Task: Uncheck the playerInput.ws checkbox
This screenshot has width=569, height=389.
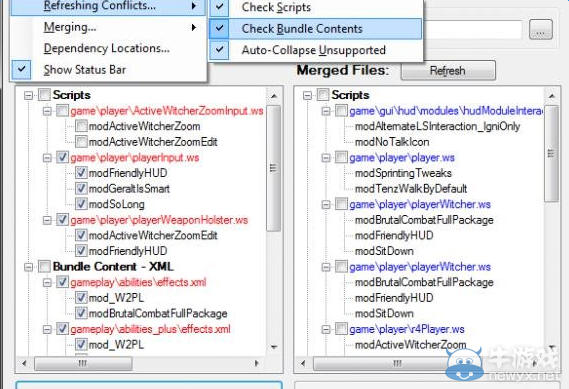Action: (62, 157)
